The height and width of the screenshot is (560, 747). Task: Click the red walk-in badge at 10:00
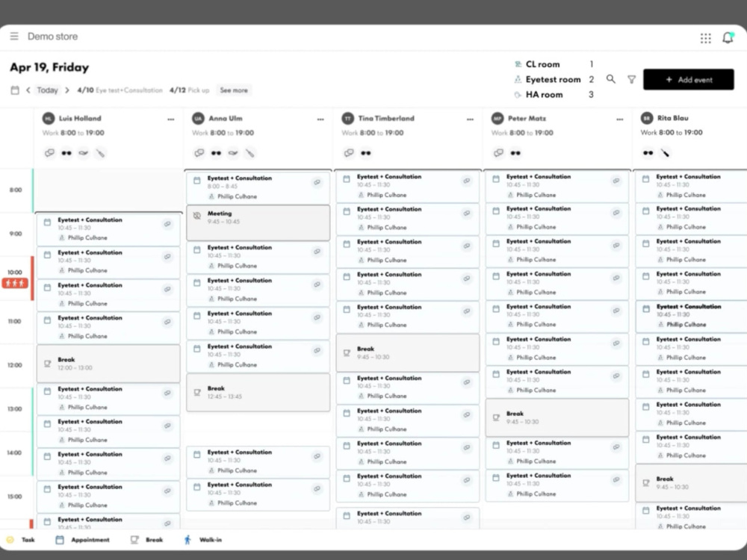(x=15, y=283)
